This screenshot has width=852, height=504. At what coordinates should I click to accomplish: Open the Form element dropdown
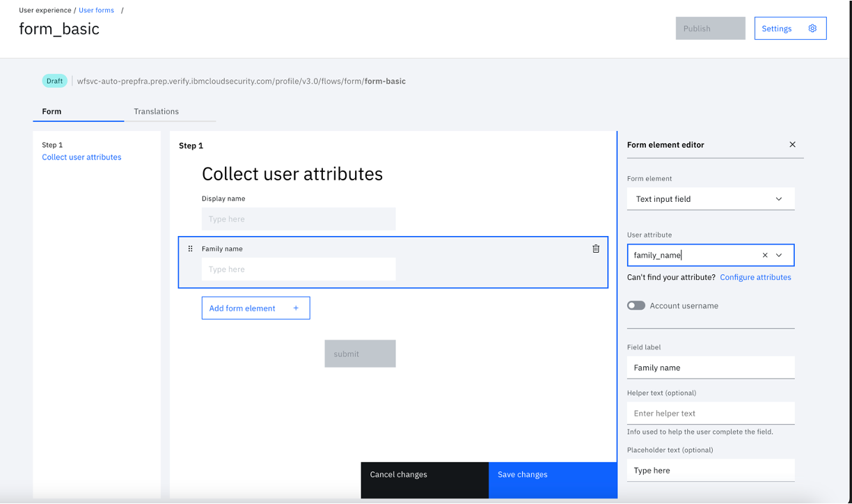[711, 199]
